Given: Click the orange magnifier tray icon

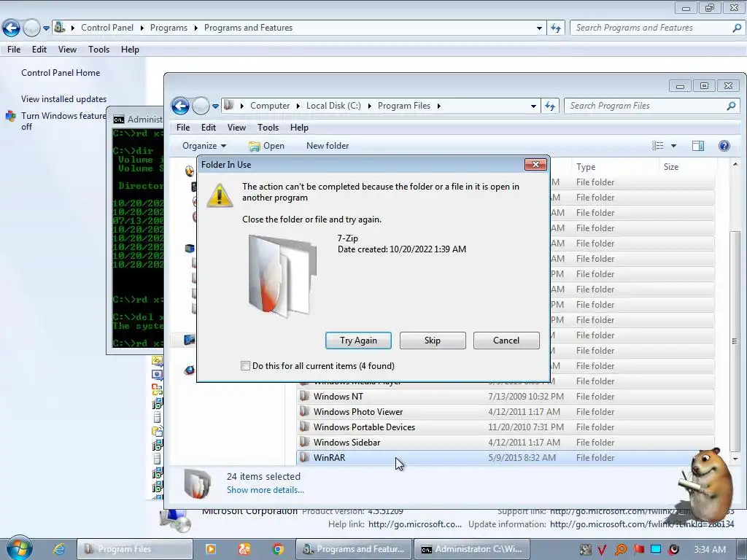Looking at the screenshot, I should [620, 550].
